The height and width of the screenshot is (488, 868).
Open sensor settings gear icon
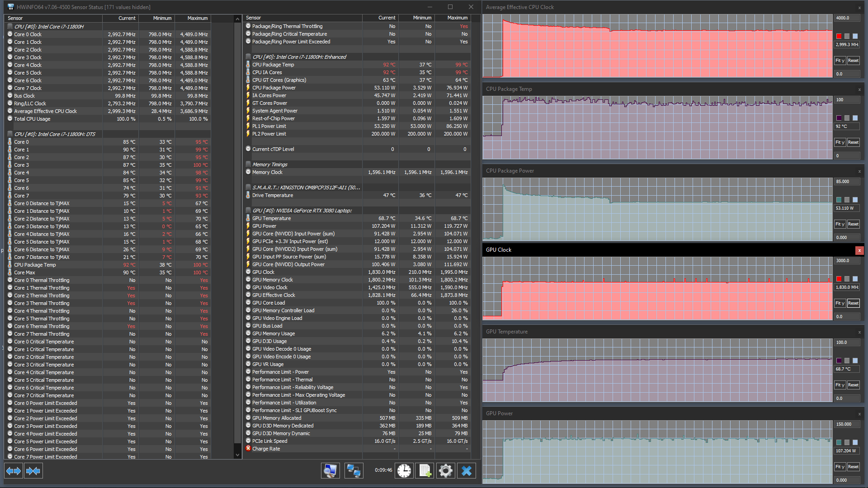(445, 471)
